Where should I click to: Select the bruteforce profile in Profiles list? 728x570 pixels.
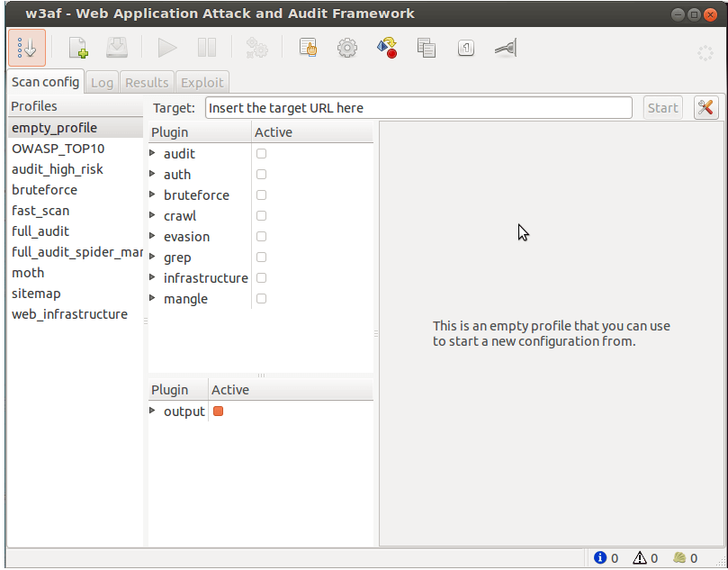76,190
